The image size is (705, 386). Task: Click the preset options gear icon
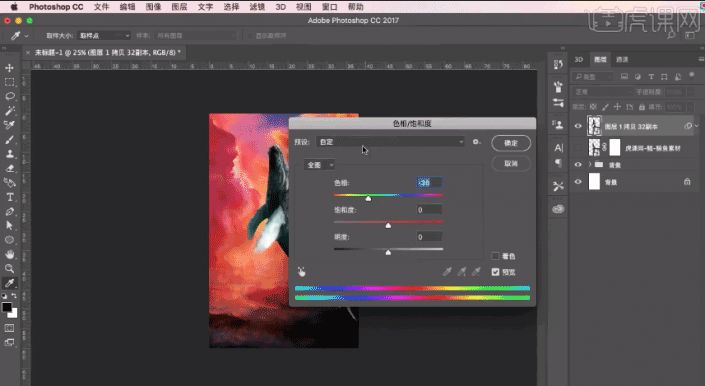click(476, 142)
